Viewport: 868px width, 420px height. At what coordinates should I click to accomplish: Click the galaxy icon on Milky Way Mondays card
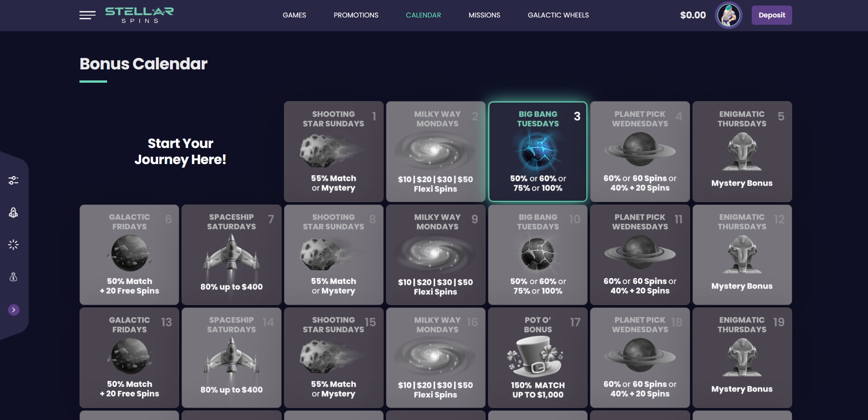[436, 152]
